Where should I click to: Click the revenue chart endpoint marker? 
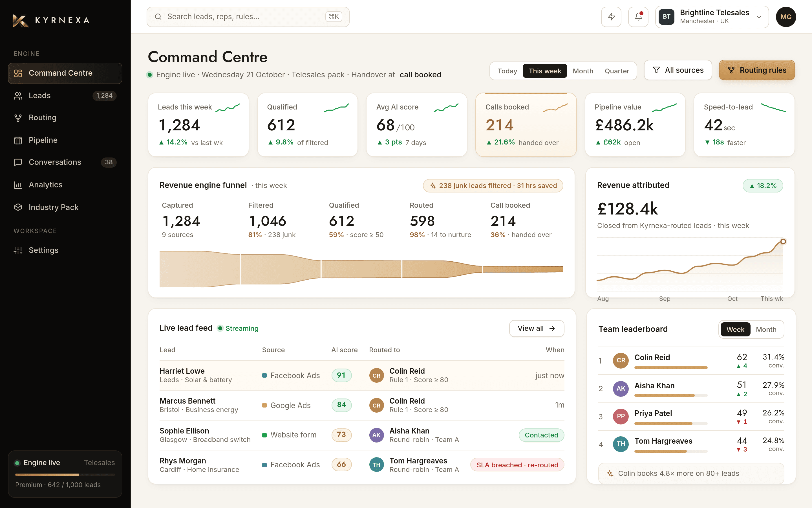[x=783, y=242]
